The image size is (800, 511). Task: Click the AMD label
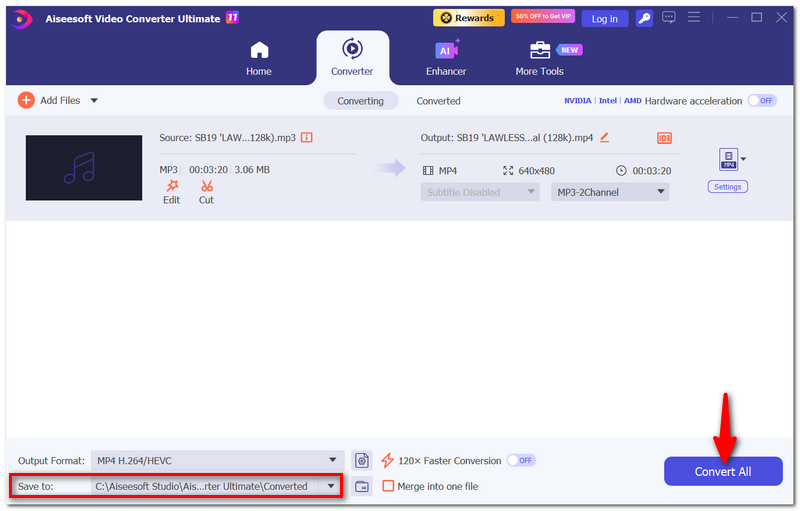tap(633, 100)
